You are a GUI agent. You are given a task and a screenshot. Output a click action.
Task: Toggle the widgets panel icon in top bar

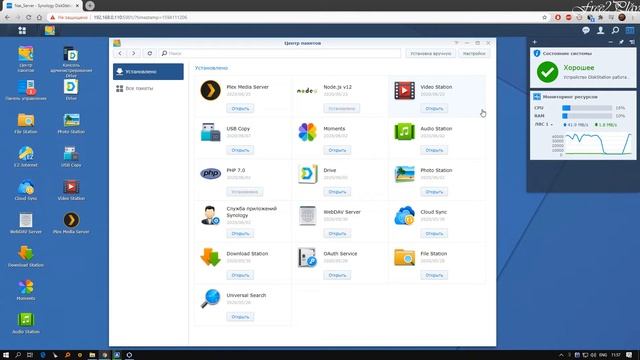point(630,30)
